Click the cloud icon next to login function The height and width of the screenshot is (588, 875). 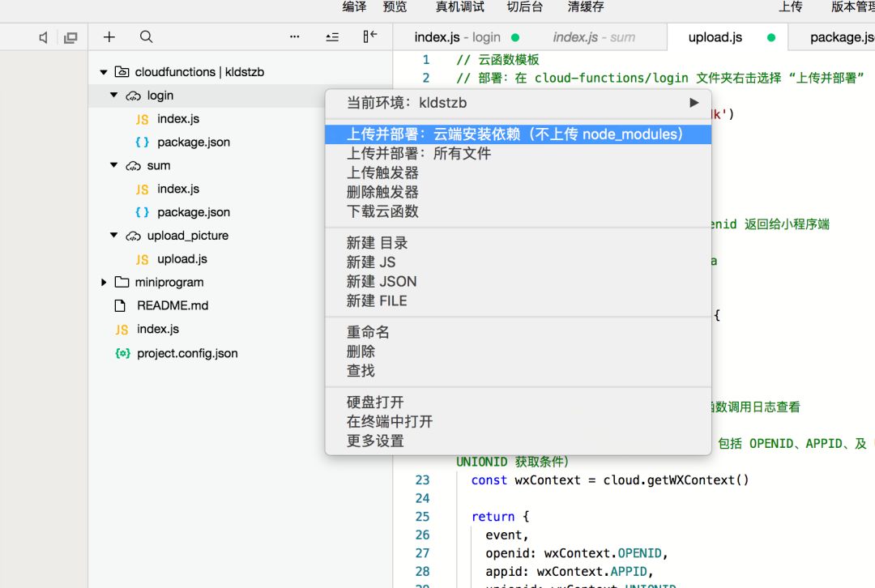[133, 95]
